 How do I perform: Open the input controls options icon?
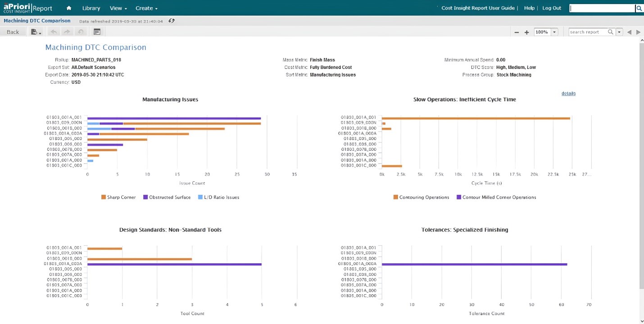pos(97,32)
